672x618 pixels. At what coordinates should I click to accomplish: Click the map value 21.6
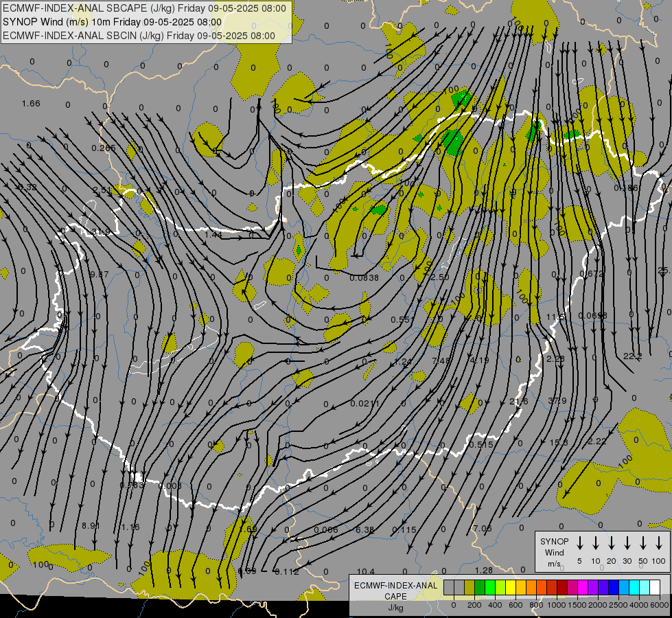coord(518,402)
